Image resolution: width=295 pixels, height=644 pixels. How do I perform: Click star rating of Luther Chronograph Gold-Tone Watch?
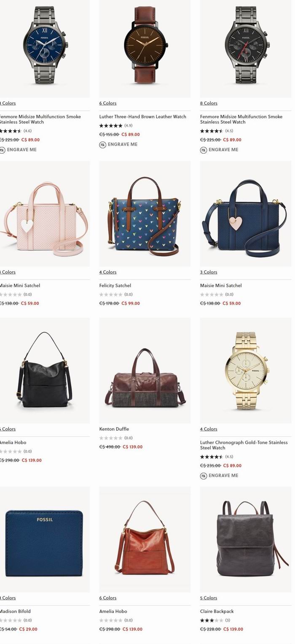click(x=212, y=457)
